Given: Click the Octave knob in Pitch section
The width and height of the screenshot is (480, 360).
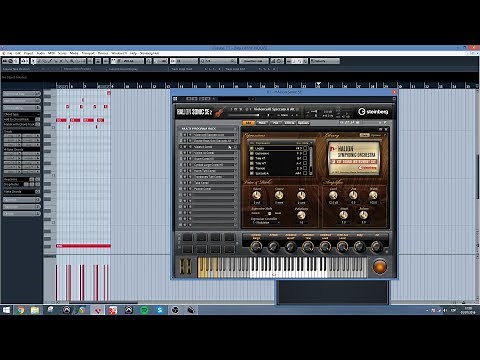Looking at the screenshot, I should tap(256, 195).
